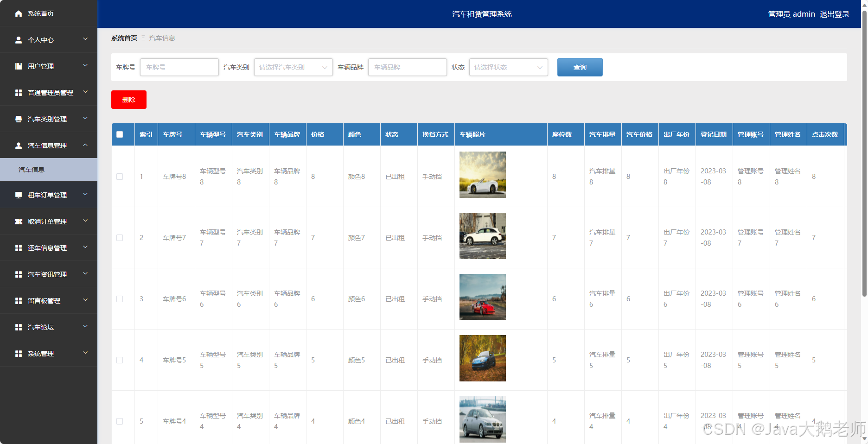Open the 汽车资讯管理 menu label
The height and width of the screenshot is (444, 868).
coord(47,274)
